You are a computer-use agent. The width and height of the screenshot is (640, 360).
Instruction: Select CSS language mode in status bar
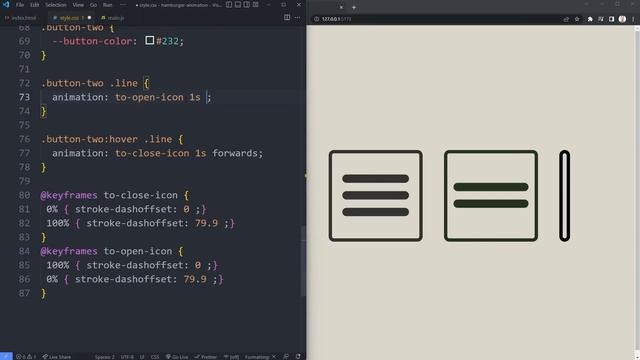[x=155, y=357]
